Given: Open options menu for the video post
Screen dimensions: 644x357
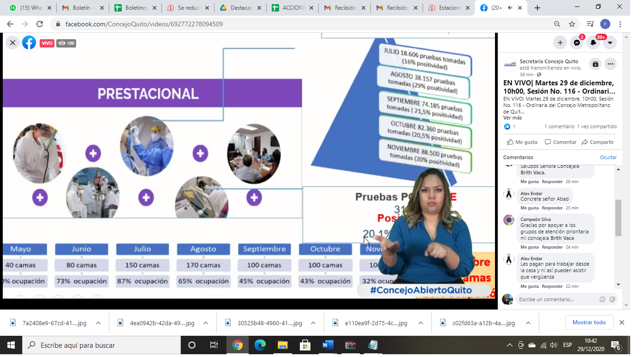Looking at the screenshot, I should 610,64.
